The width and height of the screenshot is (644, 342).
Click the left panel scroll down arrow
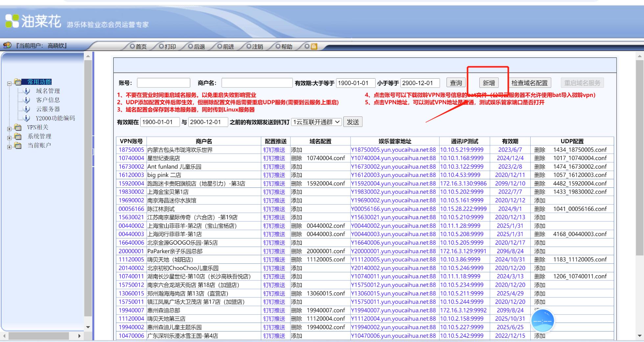pos(88,327)
